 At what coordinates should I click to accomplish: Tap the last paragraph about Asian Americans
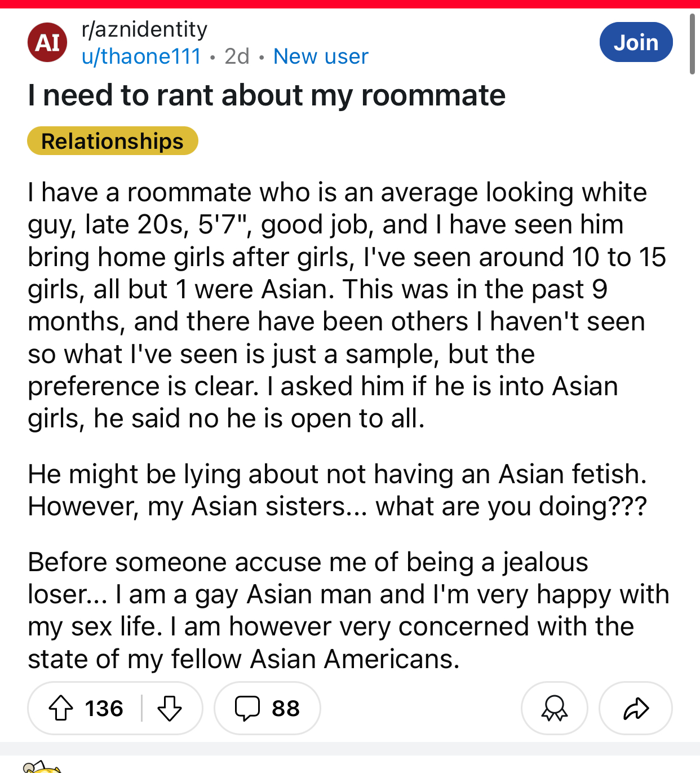pos(348,611)
